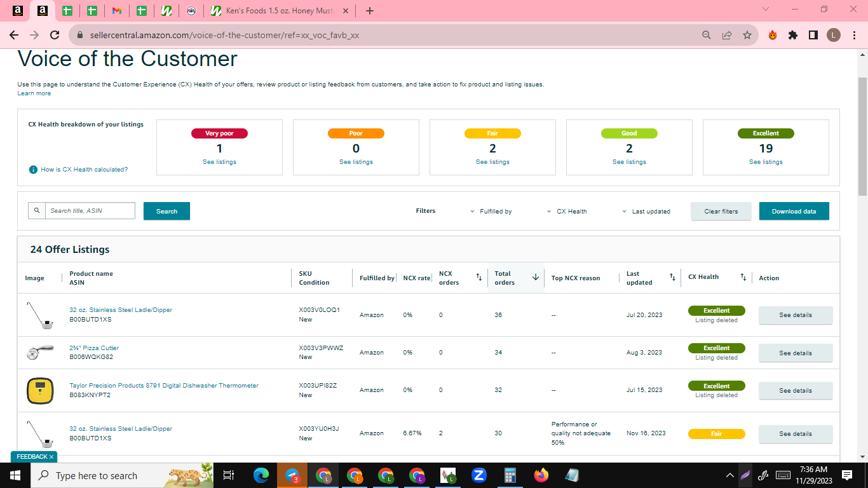Open Zoom from the taskbar

point(479,475)
